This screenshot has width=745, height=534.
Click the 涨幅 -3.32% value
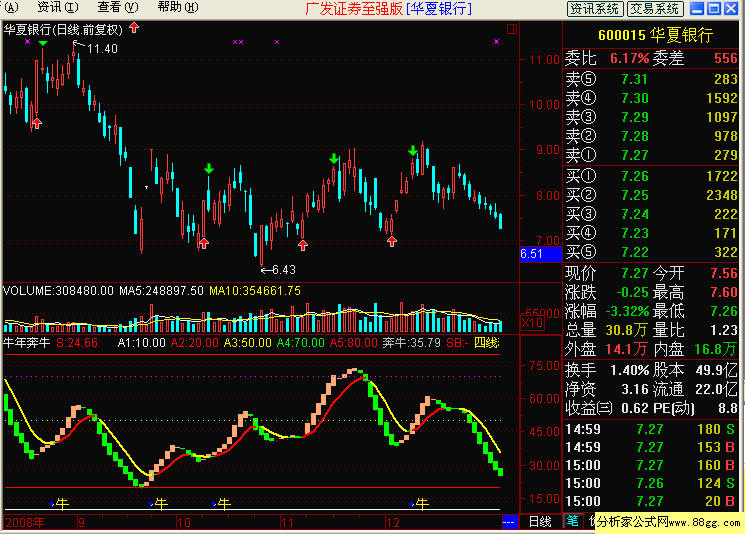pos(627,311)
